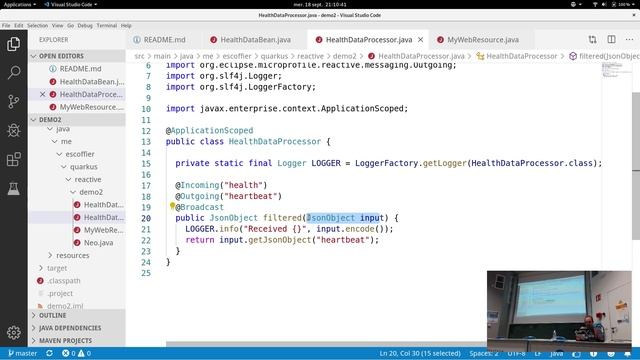This screenshot has width=640, height=360.
Task: Open the Go menu
Action: (x=71, y=25)
